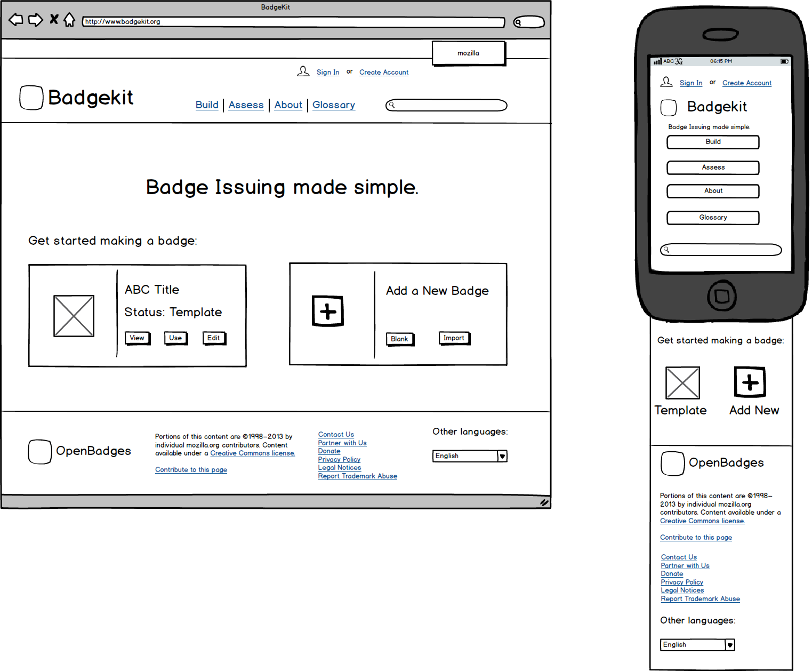
Task: Open desktop Report Trademark Abuse link
Action: pyautogui.click(x=358, y=476)
